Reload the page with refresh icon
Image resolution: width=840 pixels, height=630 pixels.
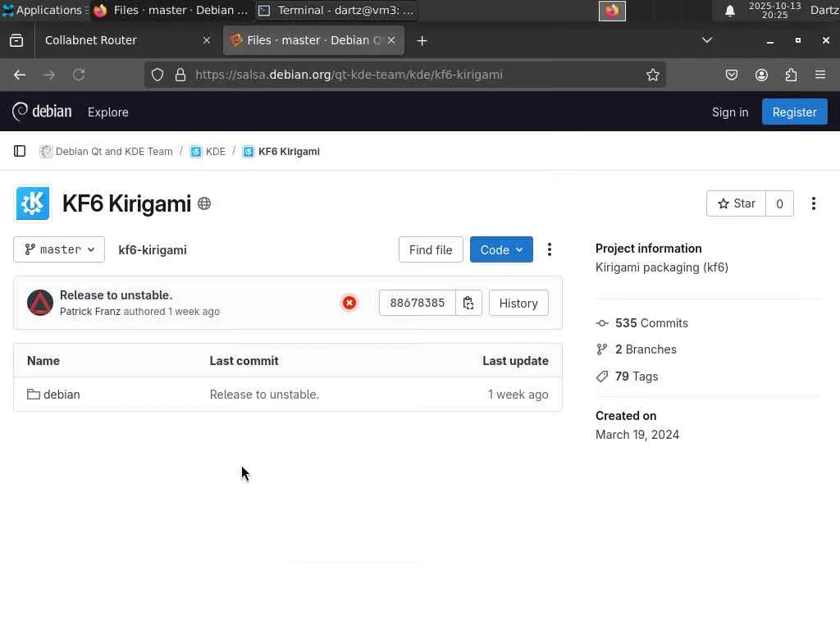tap(79, 75)
